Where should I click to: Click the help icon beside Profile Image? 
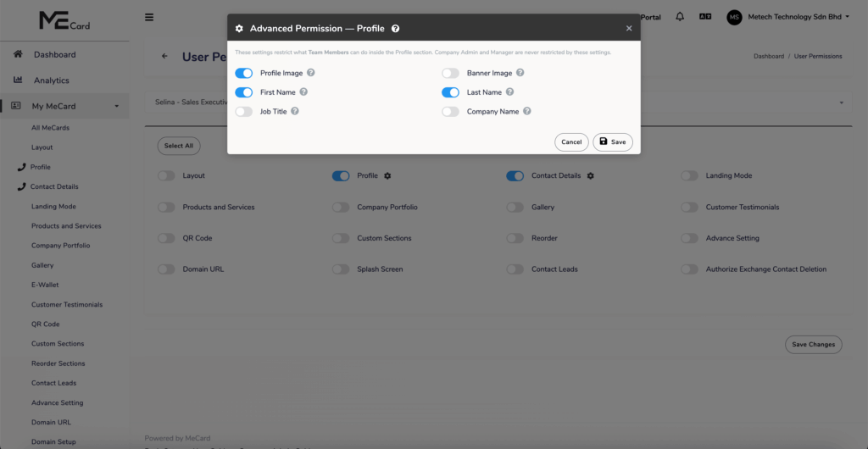(x=311, y=73)
